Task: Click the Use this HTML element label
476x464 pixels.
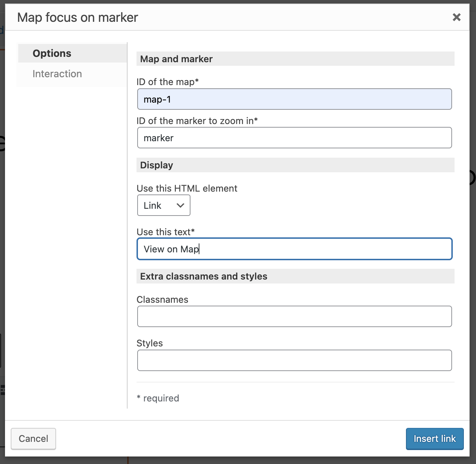Action: 187,188
